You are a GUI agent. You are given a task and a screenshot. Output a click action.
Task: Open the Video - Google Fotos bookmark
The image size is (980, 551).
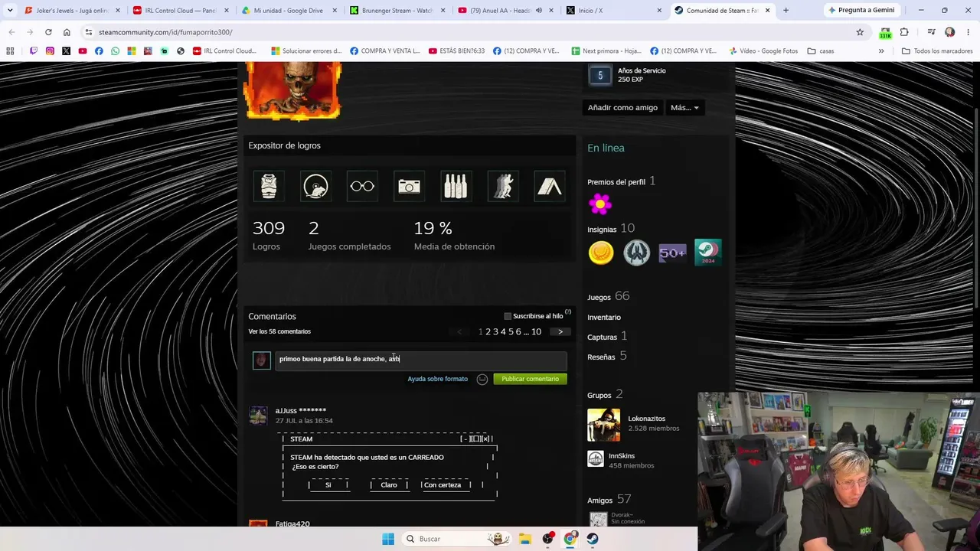tap(763, 51)
